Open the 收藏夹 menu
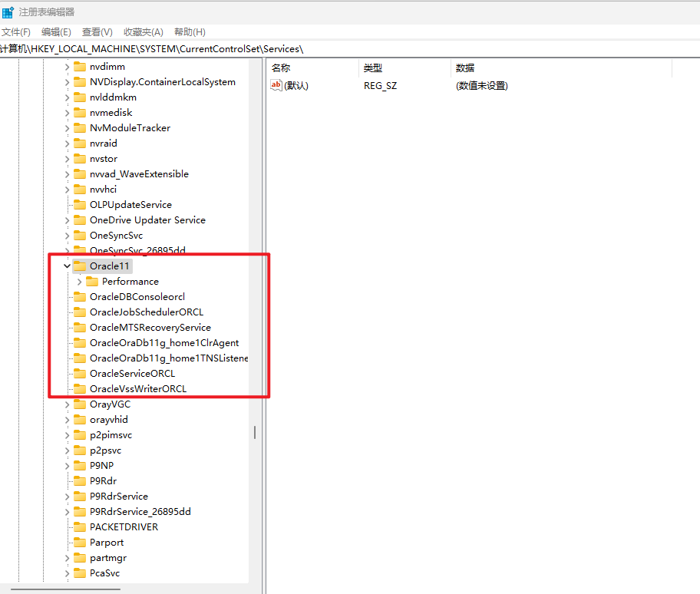700x594 pixels. [x=142, y=31]
